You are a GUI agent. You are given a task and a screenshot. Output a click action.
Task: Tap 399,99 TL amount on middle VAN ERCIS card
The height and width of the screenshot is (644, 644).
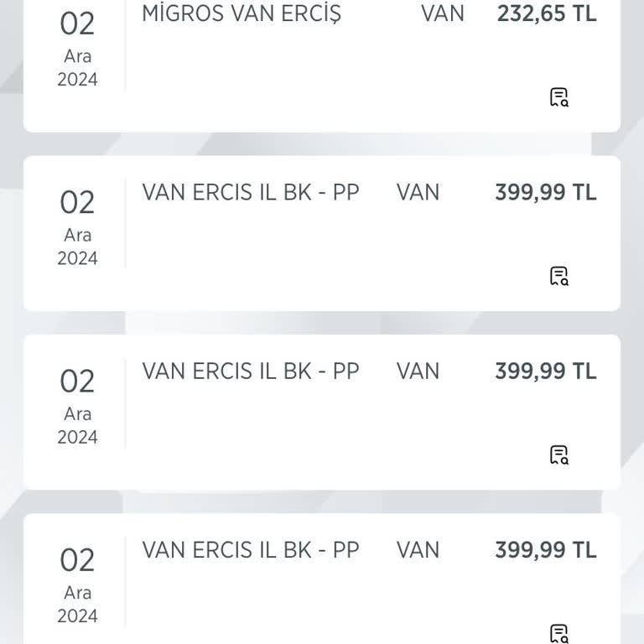click(546, 371)
